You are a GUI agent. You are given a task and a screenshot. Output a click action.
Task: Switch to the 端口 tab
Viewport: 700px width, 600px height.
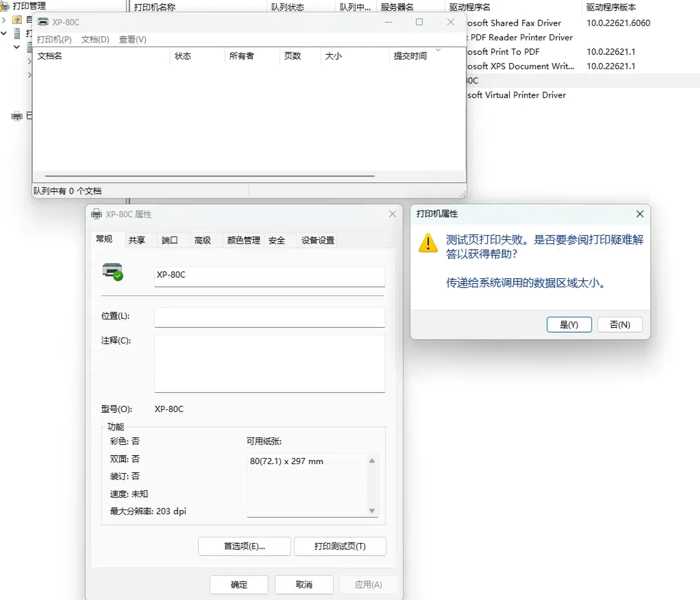[x=169, y=240]
